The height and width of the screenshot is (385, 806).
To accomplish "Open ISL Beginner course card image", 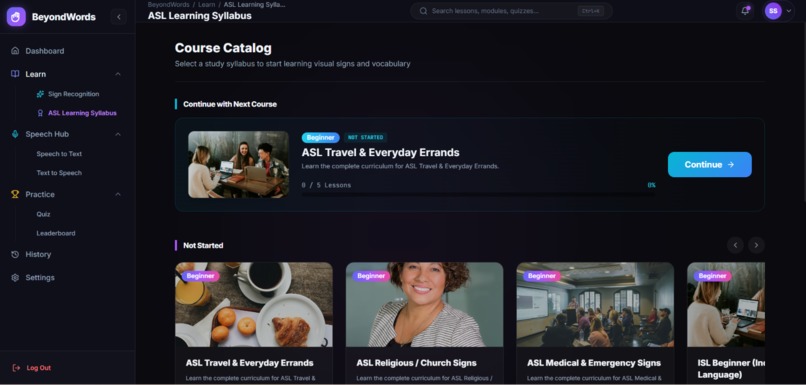I will pyautogui.click(x=726, y=304).
